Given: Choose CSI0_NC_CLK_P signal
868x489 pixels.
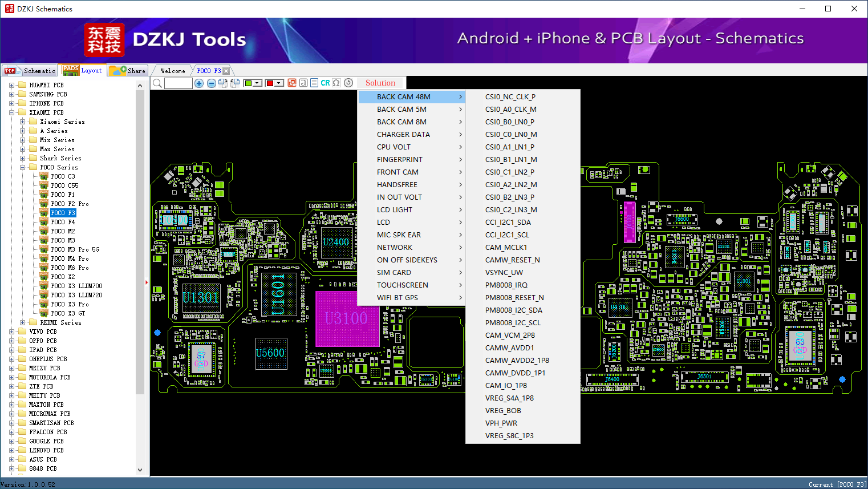Looking at the screenshot, I should 523,97.
